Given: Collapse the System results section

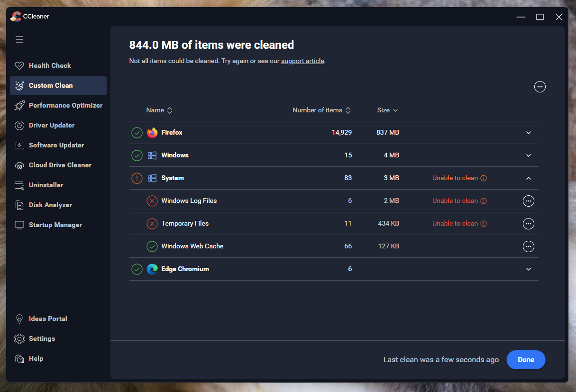Looking at the screenshot, I should [529, 178].
